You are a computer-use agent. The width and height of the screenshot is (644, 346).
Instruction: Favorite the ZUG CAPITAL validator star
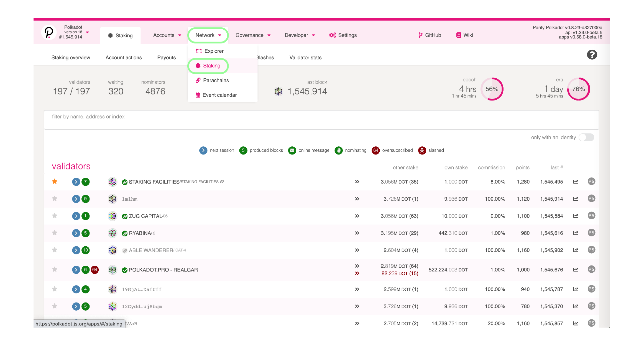(x=55, y=216)
